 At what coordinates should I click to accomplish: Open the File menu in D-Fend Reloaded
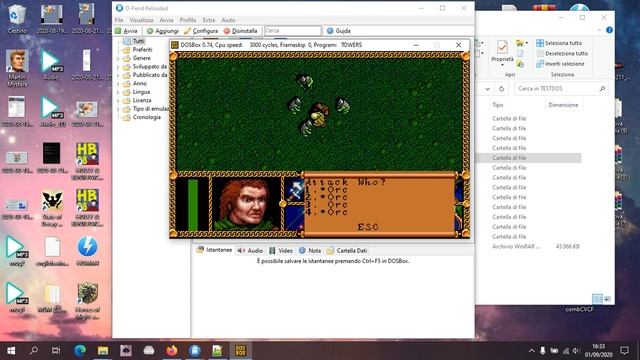[119, 20]
